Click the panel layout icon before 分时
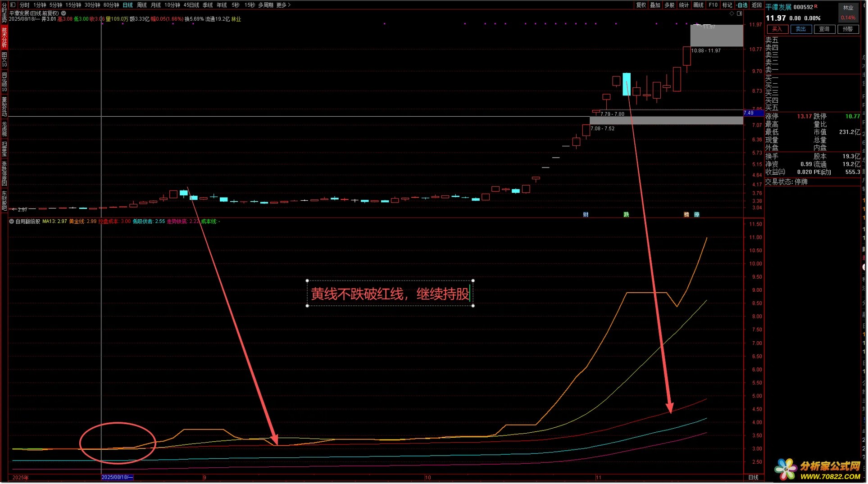868x484 pixels. [x=13, y=5]
